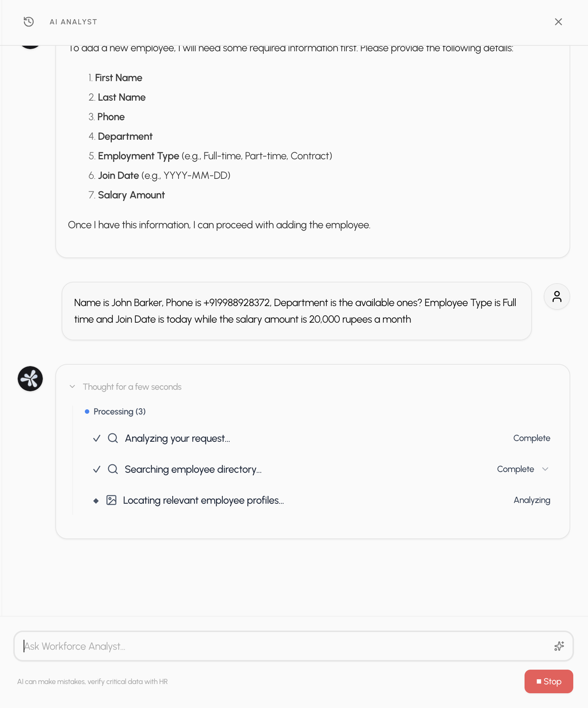
Task: Click the blue Processing status dot
Action: tap(87, 411)
